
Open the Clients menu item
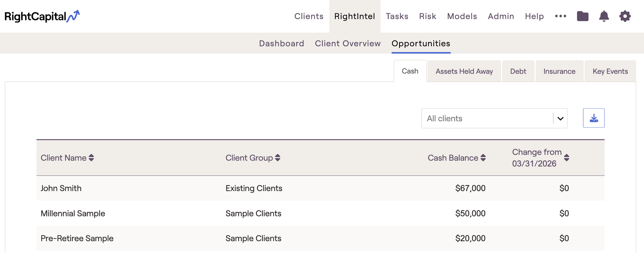[309, 16]
